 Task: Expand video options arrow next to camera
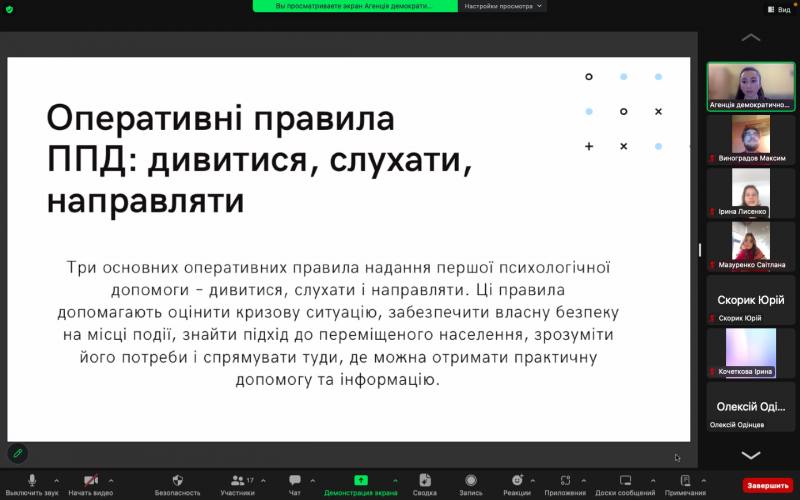(111, 480)
